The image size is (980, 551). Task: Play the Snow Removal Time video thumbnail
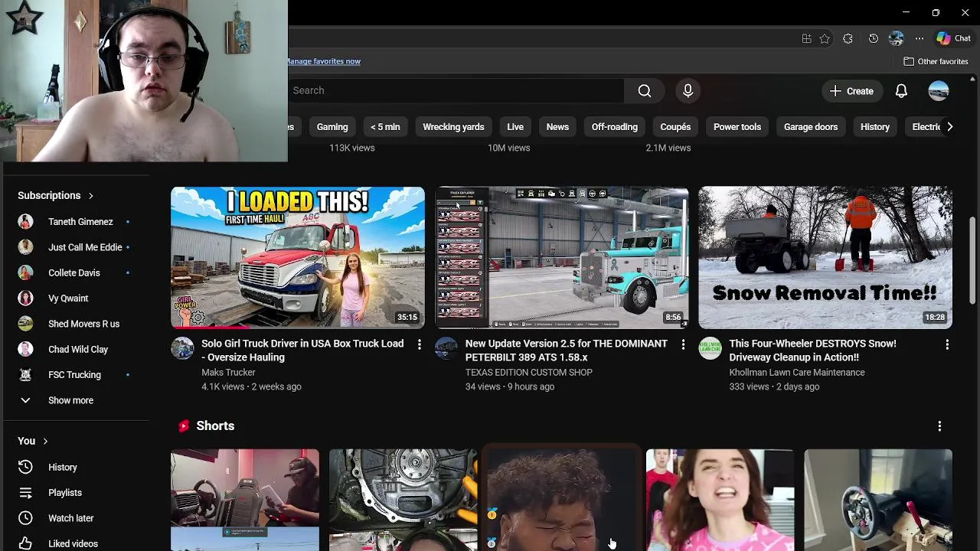(x=825, y=258)
